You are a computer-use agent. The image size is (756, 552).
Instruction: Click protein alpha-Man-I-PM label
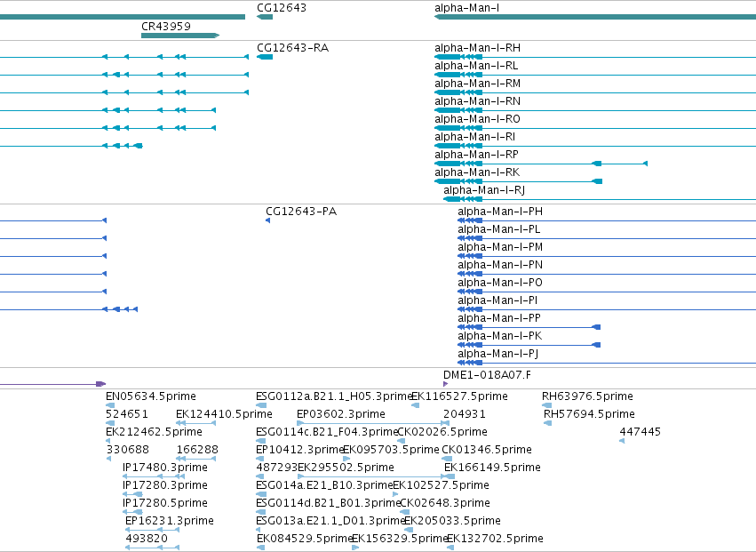click(x=500, y=247)
